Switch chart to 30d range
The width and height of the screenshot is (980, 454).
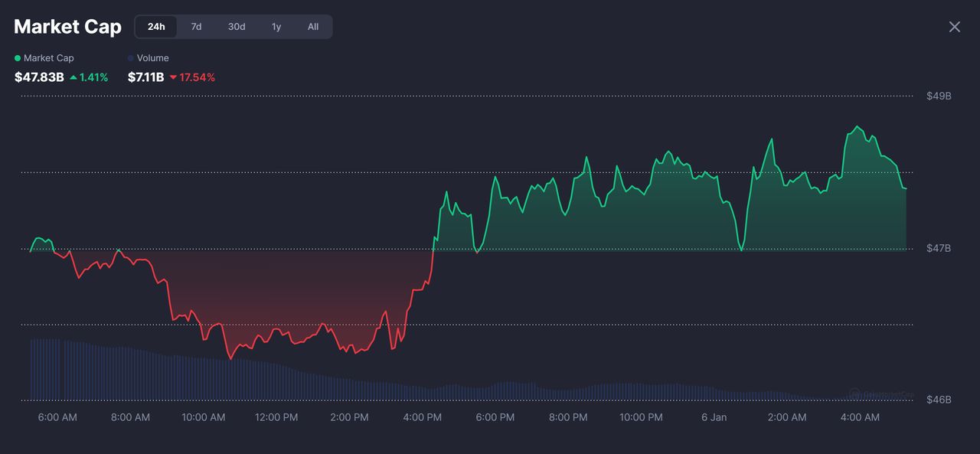click(x=237, y=27)
